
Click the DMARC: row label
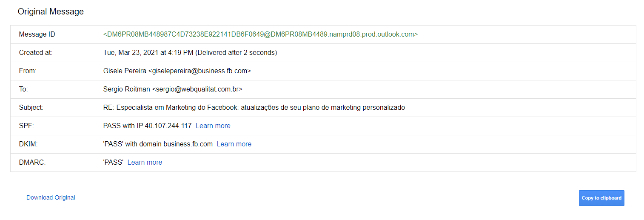[x=31, y=163]
